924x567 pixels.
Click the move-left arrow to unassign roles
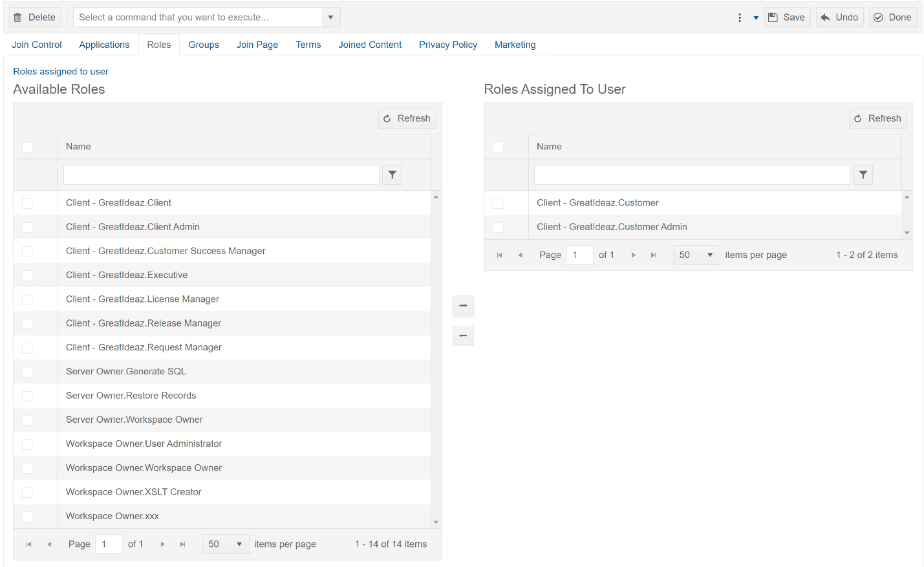[x=463, y=336]
